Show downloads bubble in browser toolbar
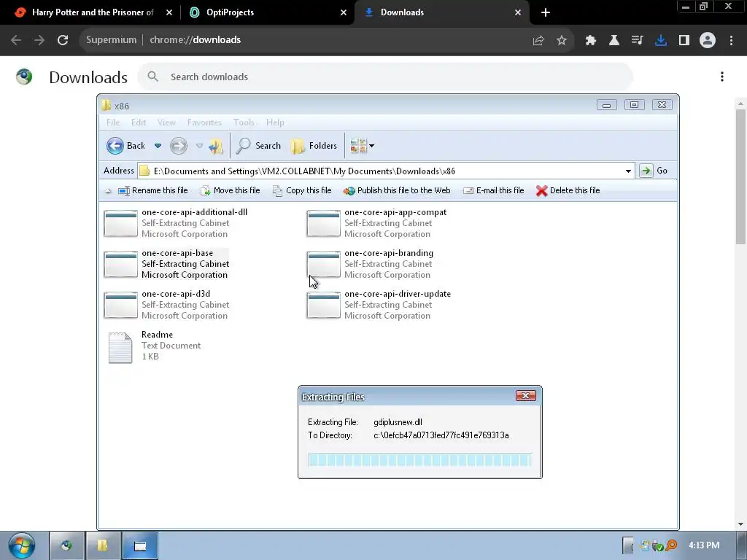Viewport: 747px width, 560px height. tap(661, 41)
